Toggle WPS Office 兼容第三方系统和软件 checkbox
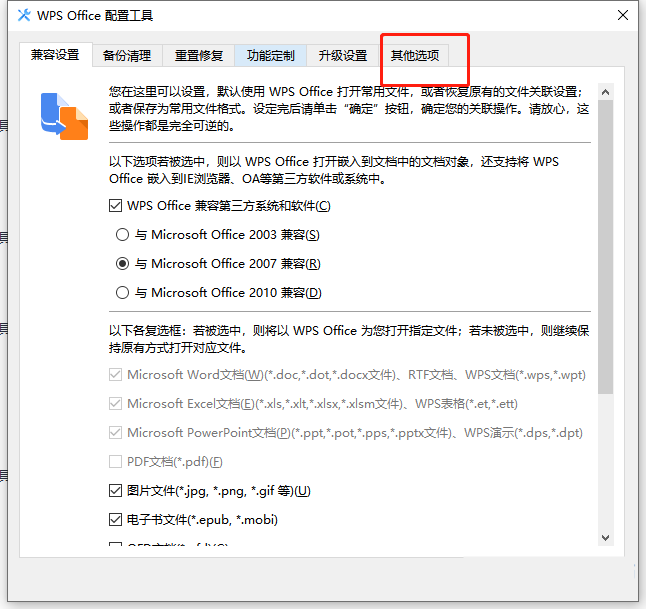646x609 pixels. [116, 206]
